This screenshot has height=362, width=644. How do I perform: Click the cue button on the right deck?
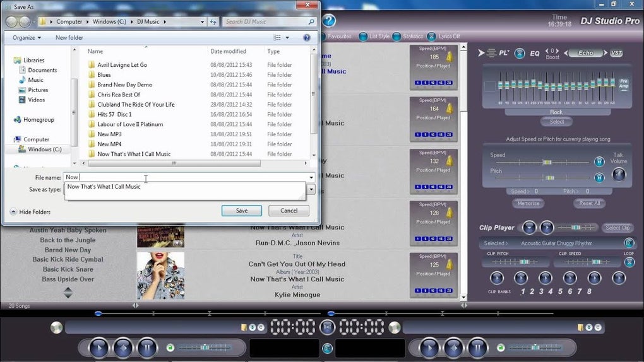[453, 348]
